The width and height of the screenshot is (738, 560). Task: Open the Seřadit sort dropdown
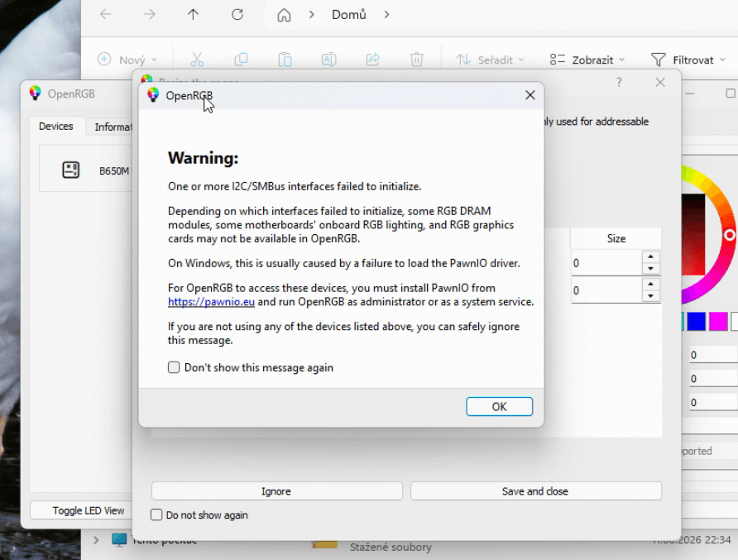(490, 60)
